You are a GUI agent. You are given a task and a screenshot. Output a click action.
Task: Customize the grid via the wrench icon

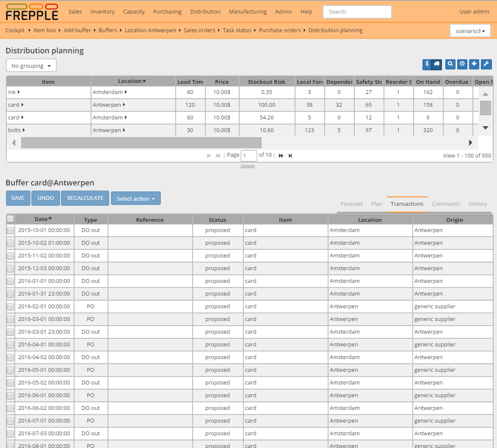coord(486,64)
